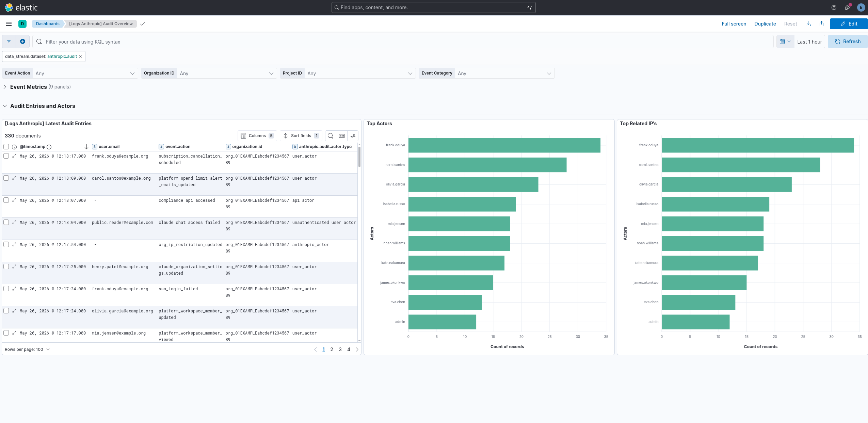Collapse the Audit Entries and Actors section
Screen dimensions: 868x423
tap(5, 106)
